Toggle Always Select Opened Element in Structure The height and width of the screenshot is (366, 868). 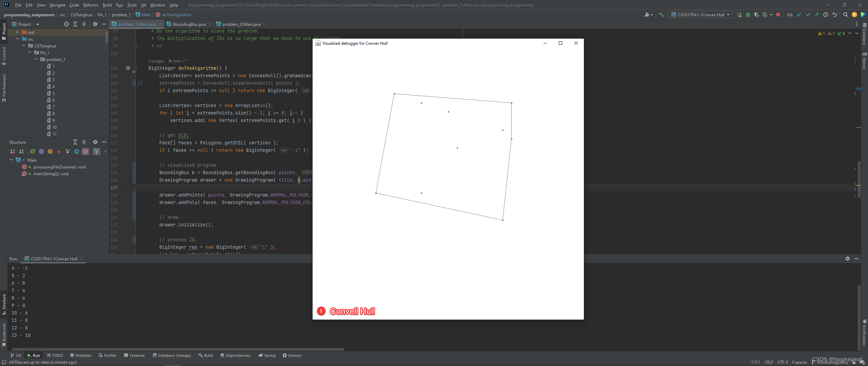click(x=97, y=151)
